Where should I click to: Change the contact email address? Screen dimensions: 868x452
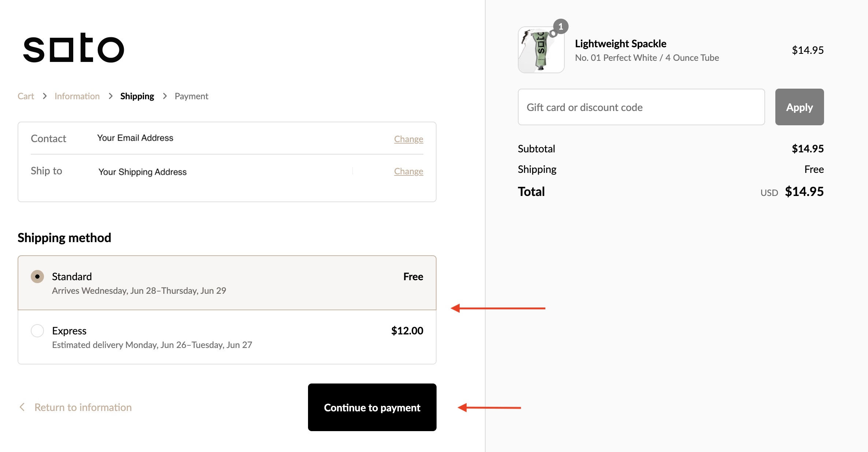pyautogui.click(x=408, y=139)
